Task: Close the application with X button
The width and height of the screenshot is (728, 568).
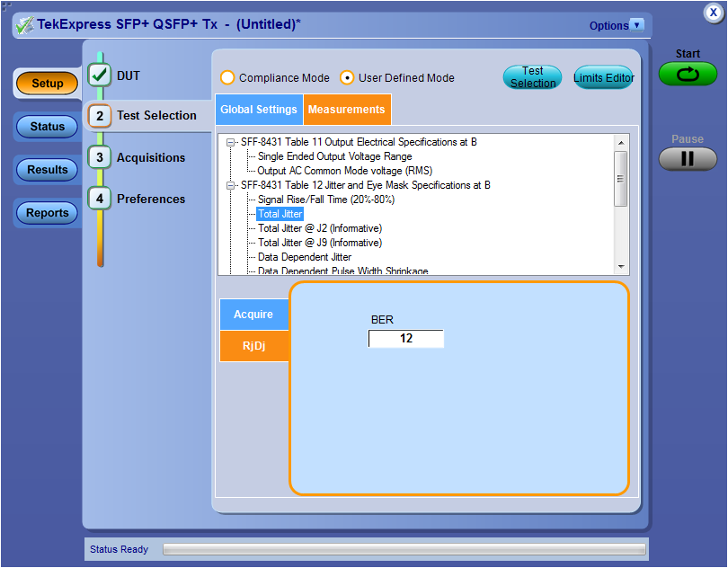Action: pyautogui.click(x=712, y=13)
